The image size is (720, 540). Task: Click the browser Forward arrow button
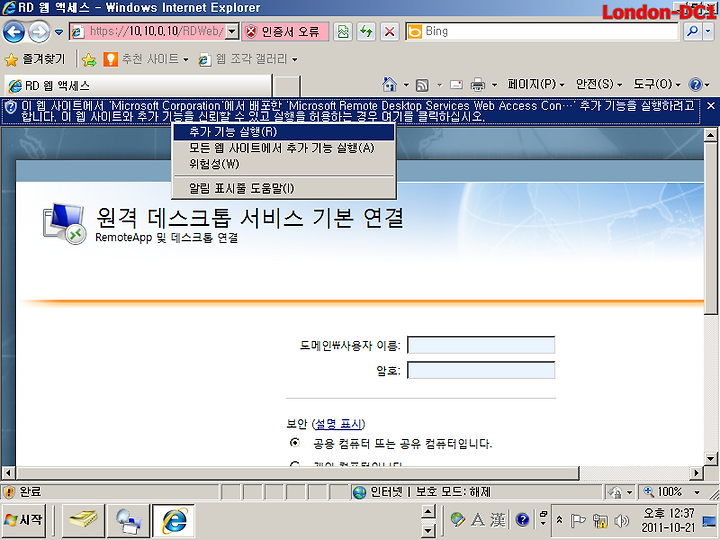click(x=39, y=32)
